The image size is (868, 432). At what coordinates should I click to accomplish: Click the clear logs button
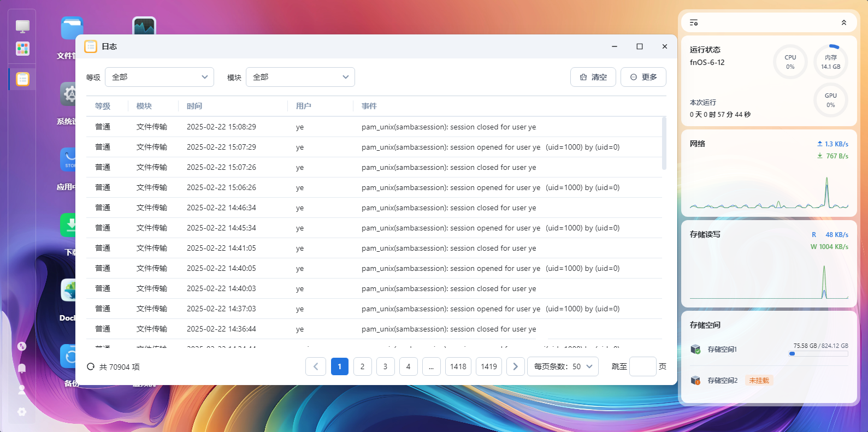(593, 77)
